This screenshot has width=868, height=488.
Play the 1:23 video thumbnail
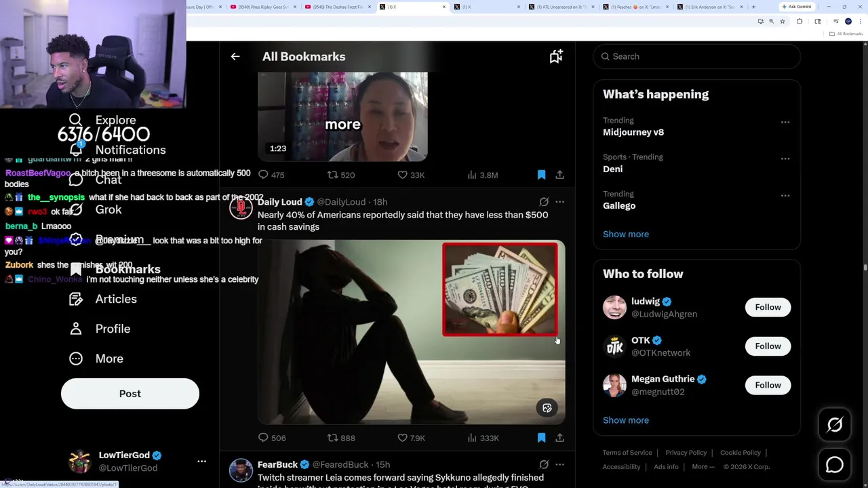click(x=342, y=117)
